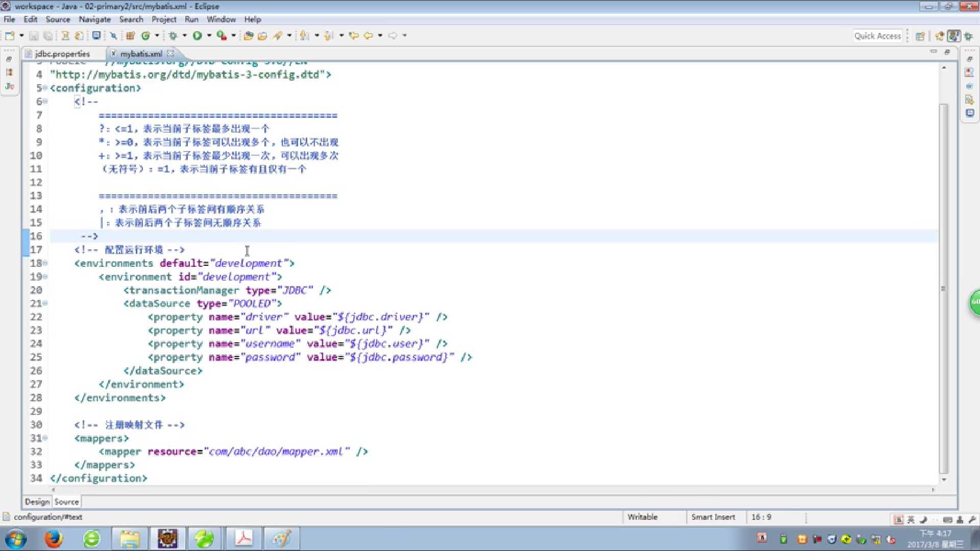Switch to the Source tab
This screenshot has height=551, width=980.
pyautogui.click(x=66, y=502)
